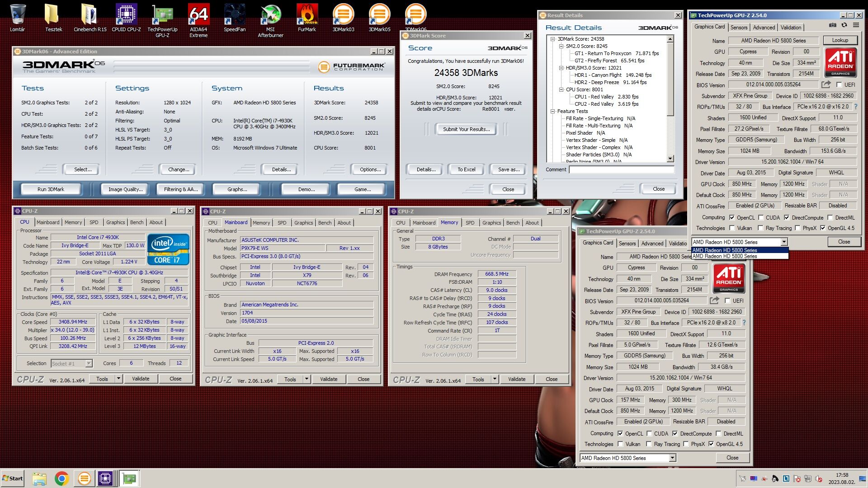
Task: Toggle UEFI checkbox in top GPU-Z window
Action: 839,85
